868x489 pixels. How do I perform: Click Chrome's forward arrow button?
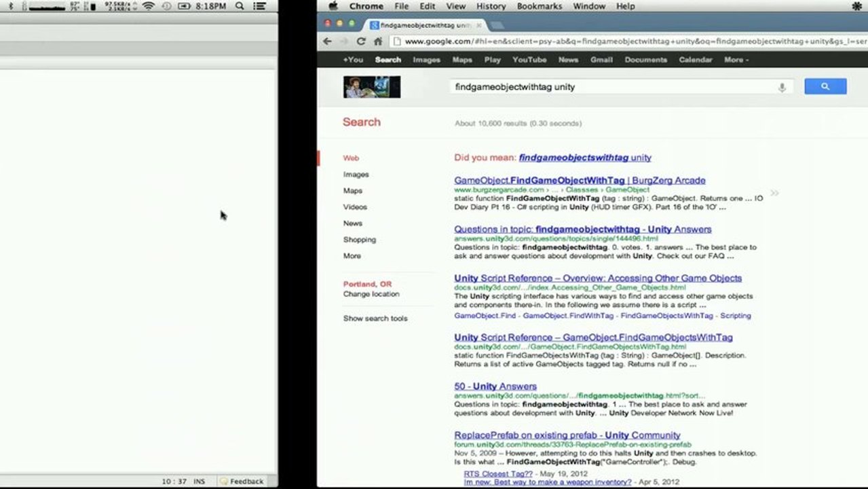click(344, 41)
